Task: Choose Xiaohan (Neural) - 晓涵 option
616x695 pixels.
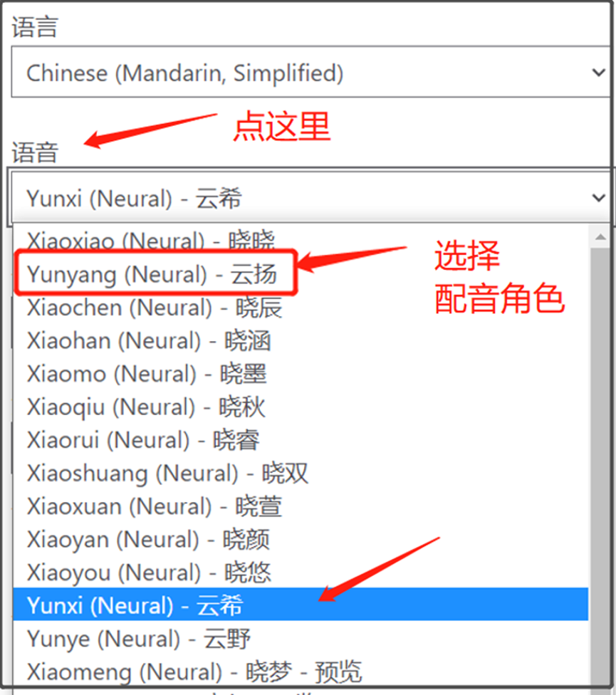Action: [x=301, y=340]
